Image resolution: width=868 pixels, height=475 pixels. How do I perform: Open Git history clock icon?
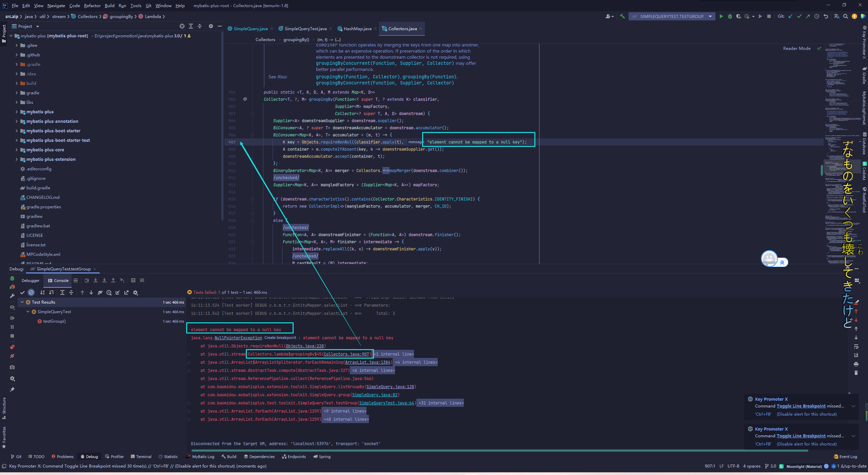coord(817,16)
